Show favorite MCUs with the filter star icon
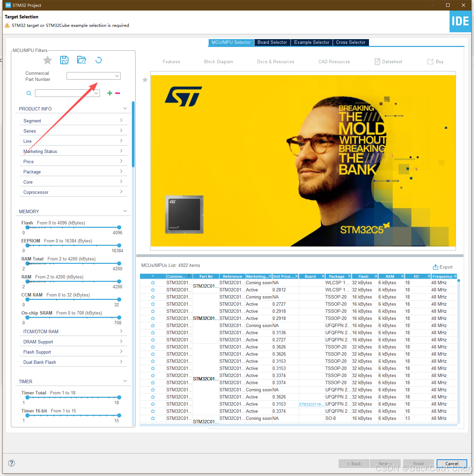 (x=48, y=60)
